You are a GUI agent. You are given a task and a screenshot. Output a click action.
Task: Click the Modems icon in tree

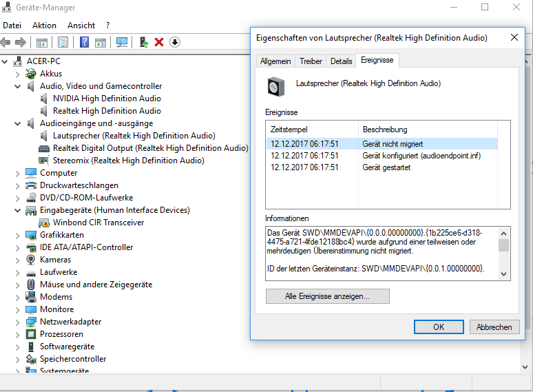(31, 297)
